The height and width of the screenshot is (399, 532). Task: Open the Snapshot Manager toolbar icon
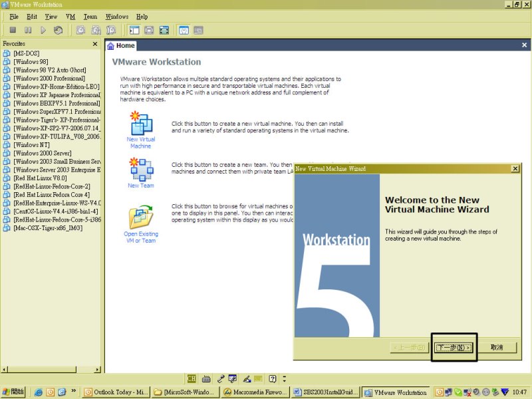111,30
